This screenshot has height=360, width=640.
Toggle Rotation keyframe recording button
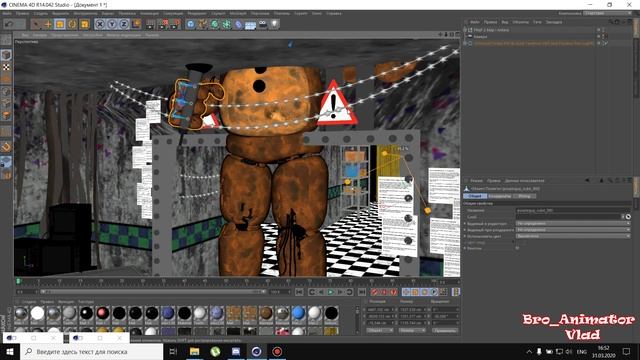(x=424, y=292)
